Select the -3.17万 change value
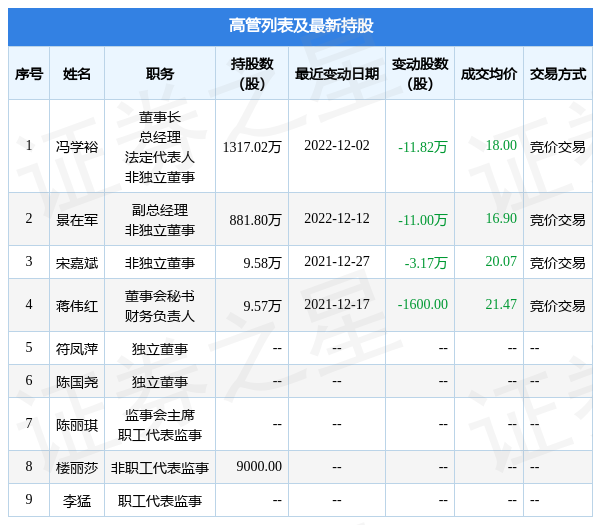The image size is (593, 525). (426, 262)
